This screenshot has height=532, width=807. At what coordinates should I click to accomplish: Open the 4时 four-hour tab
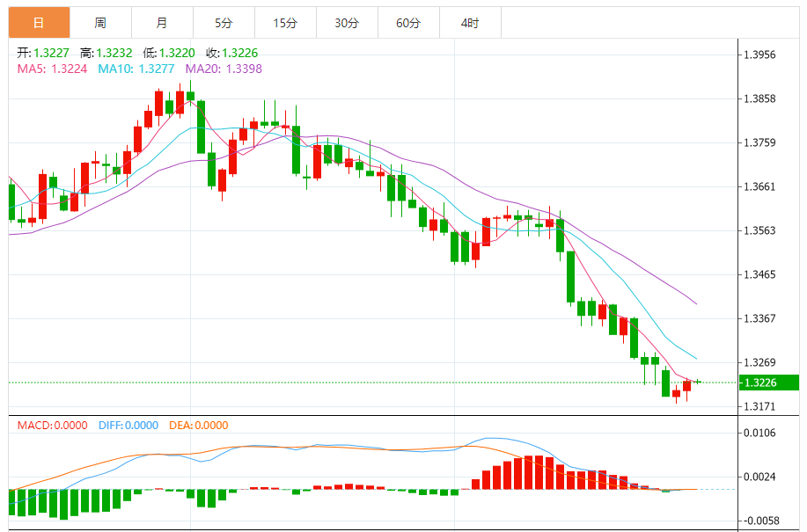click(x=470, y=23)
